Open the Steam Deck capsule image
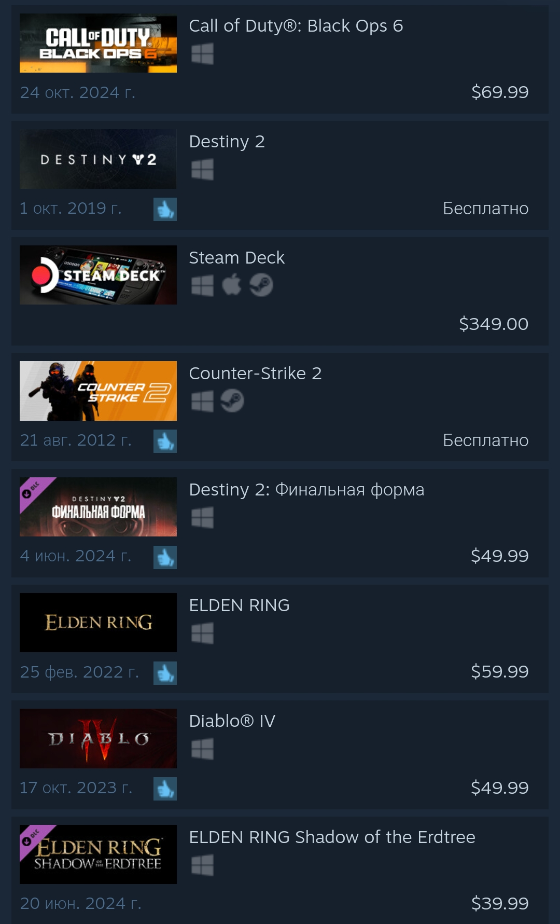This screenshot has width=560, height=924. (x=98, y=275)
